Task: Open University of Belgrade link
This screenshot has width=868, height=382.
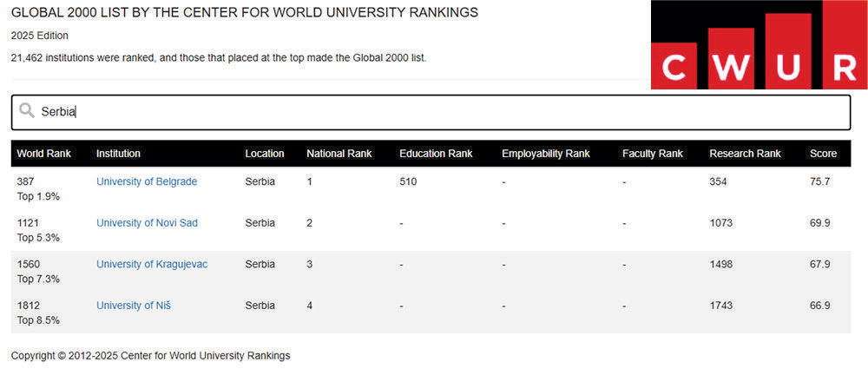Action: (x=147, y=181)
